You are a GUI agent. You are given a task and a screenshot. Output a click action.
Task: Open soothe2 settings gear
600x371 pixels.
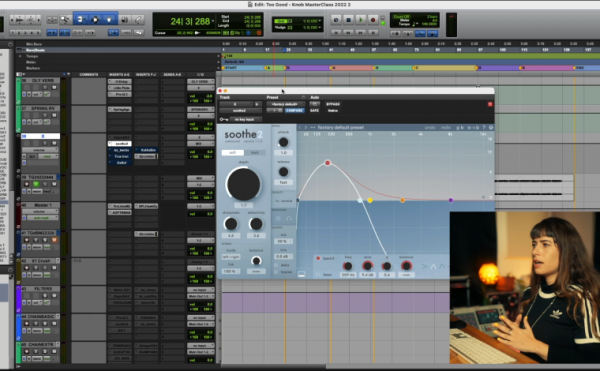[491, 127]
